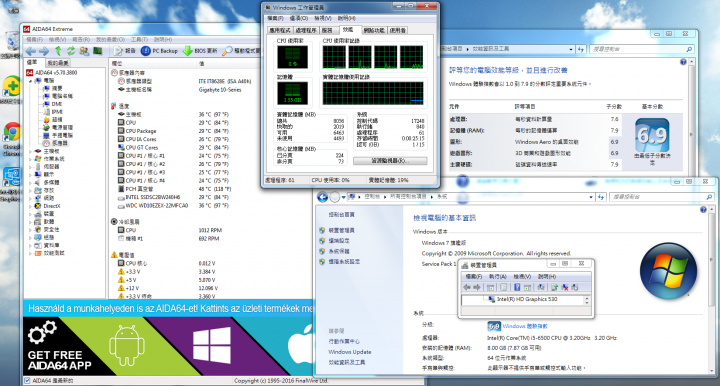
Task: Click the Device Manager back arrow icon
Action: click(467, 287)
